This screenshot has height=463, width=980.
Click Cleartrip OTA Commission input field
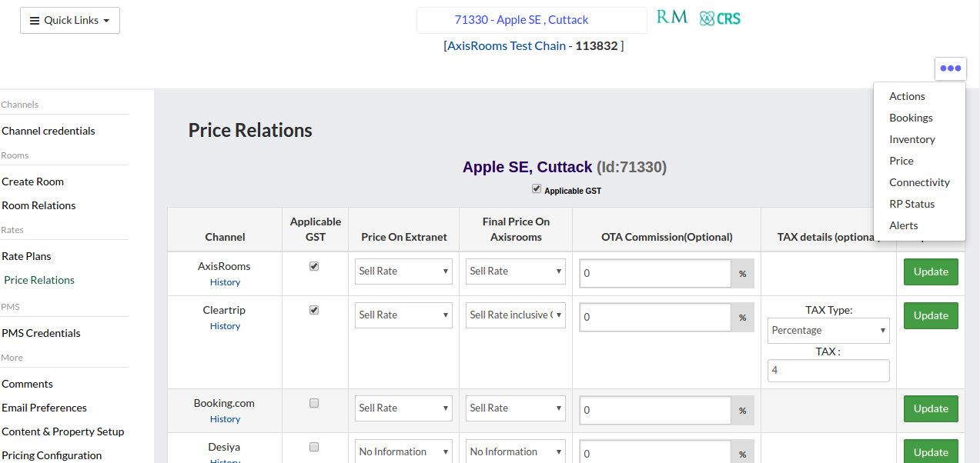[655, 317]
